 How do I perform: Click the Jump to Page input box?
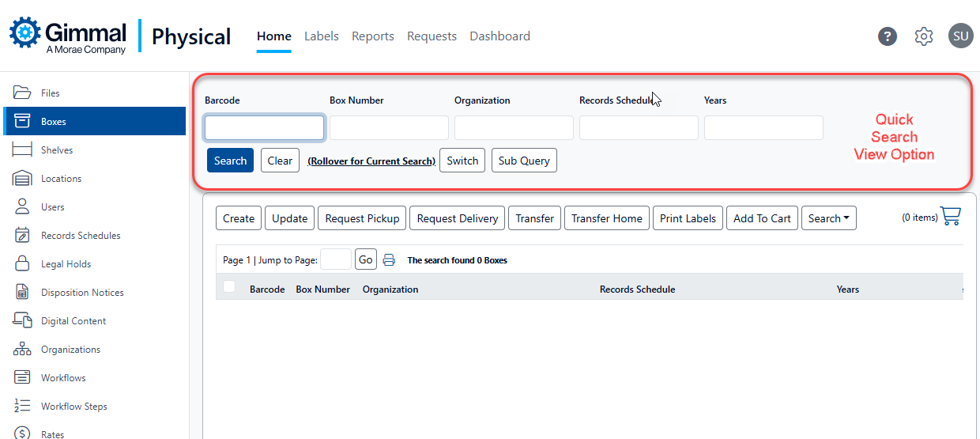click(336, 259)
